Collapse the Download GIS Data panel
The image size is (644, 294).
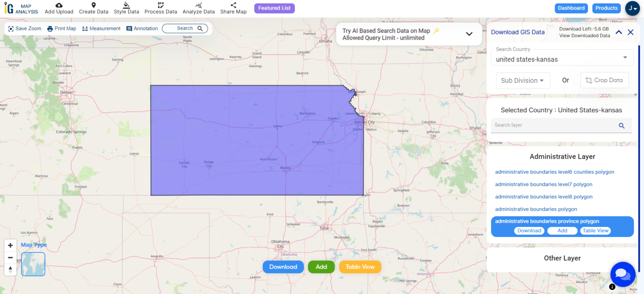(x=618, y=32)
